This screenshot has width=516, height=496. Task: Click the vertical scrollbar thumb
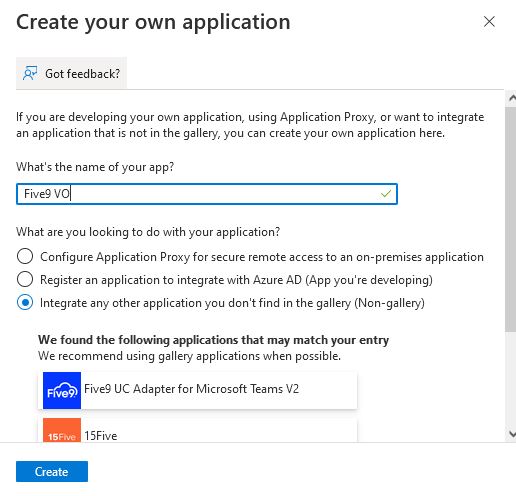(x=510, y=219)
